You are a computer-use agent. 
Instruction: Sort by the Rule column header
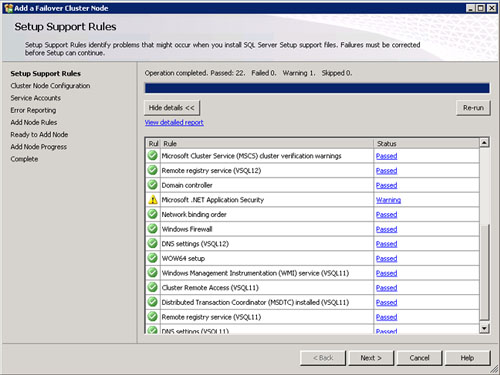pyautogui.click(x=267, y=144)
